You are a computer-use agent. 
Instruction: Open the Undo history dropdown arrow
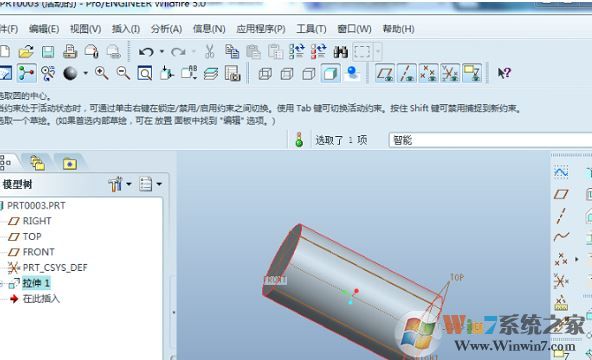click(x=162, y=52)
